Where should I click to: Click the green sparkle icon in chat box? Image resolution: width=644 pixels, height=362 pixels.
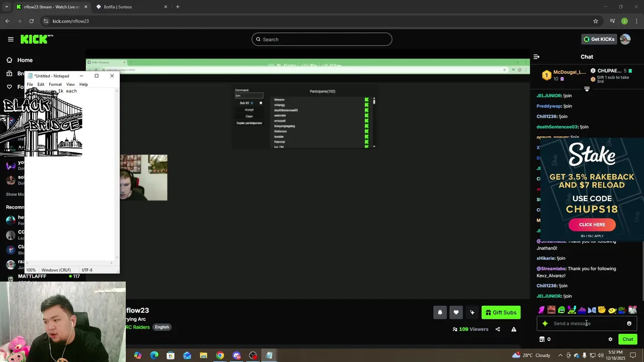[545, 323]
